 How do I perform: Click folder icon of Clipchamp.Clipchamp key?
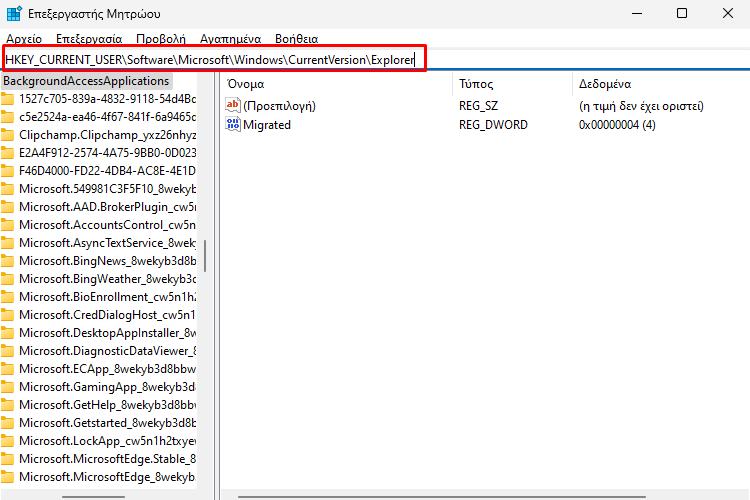point(7,135)
